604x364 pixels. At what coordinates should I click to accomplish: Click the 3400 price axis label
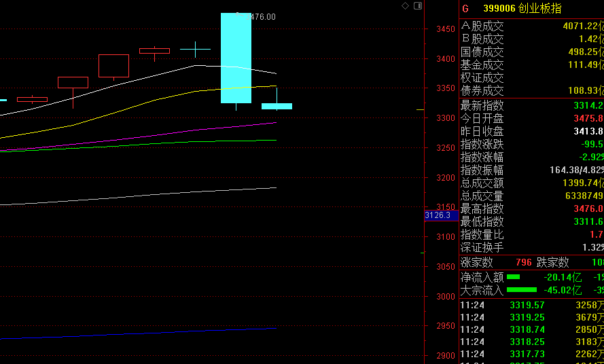[x=445, y=59]
